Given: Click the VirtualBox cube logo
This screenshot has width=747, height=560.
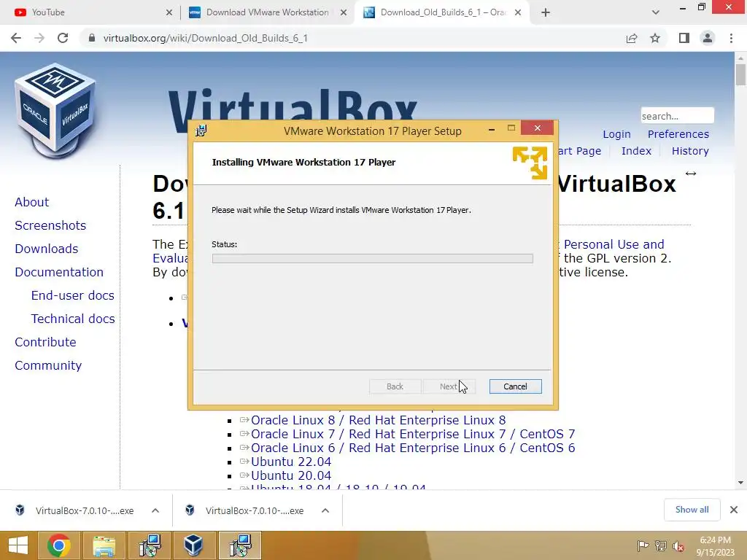Looking at the screenshot, I should pos(55,111).
